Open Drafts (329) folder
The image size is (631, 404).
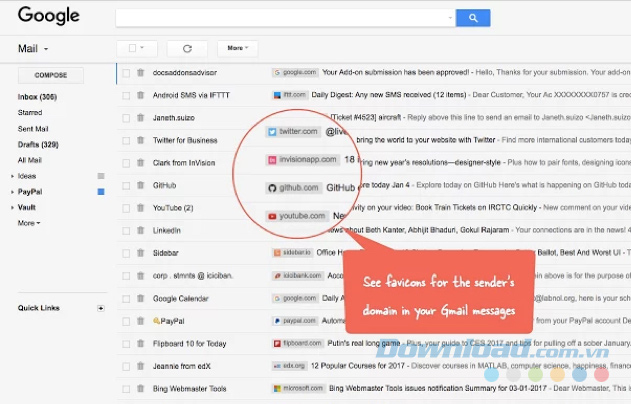pyautogui.click(x=38, y=144)
